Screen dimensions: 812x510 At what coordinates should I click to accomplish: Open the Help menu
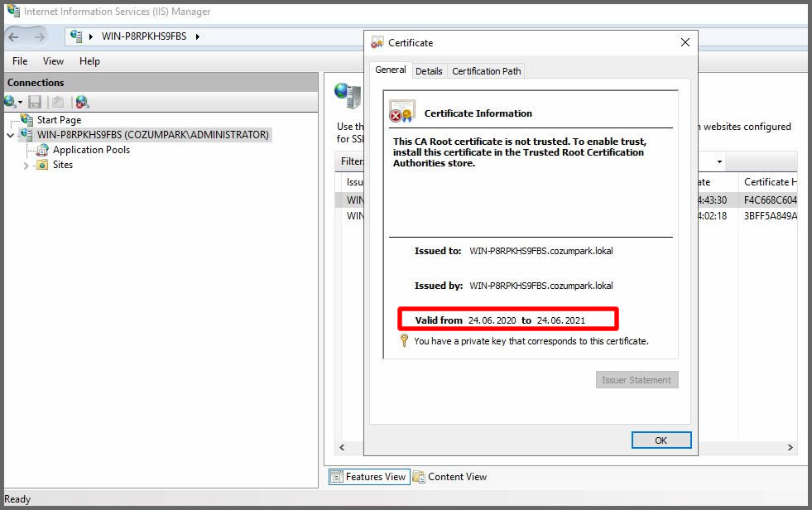(89, 61)
